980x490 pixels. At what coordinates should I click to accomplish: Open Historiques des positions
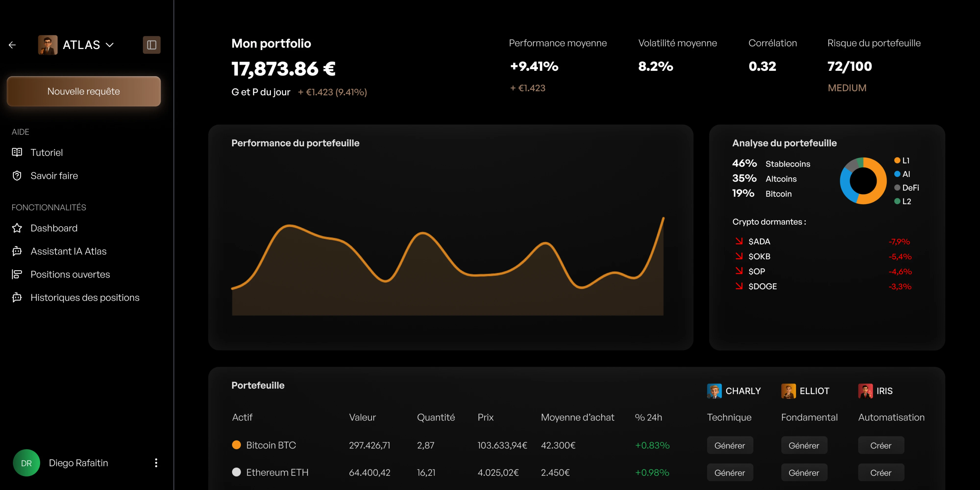(85, 298)
